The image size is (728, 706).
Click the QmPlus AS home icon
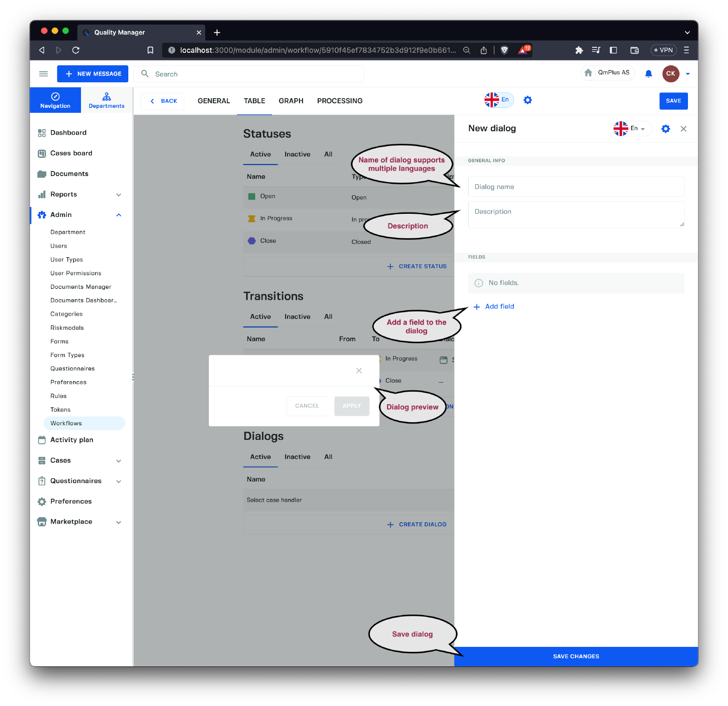tap(588, 73)
